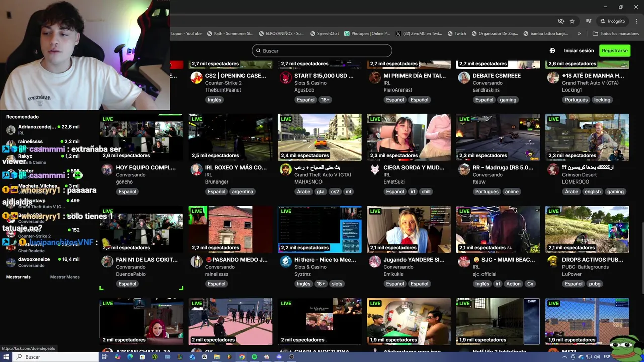644x362 pixels.
Task: Open Organizador De Zap bookmark
Action: tap(495, 34)
